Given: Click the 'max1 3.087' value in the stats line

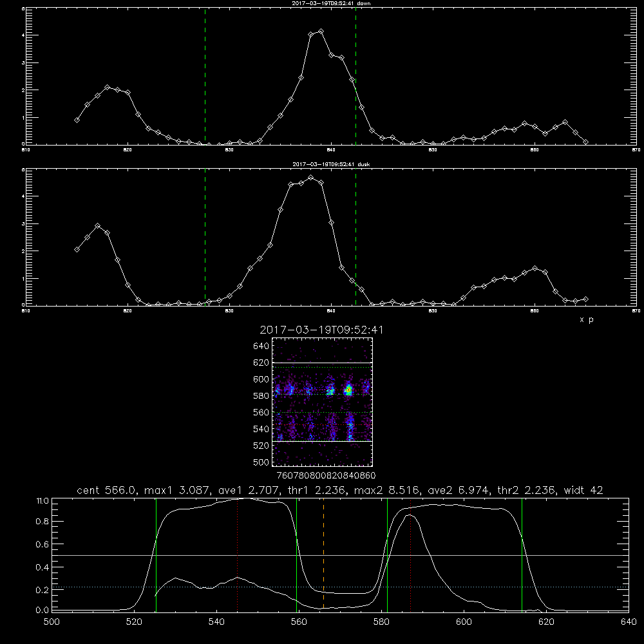Looking at the screenshot, I should [179, 490].
